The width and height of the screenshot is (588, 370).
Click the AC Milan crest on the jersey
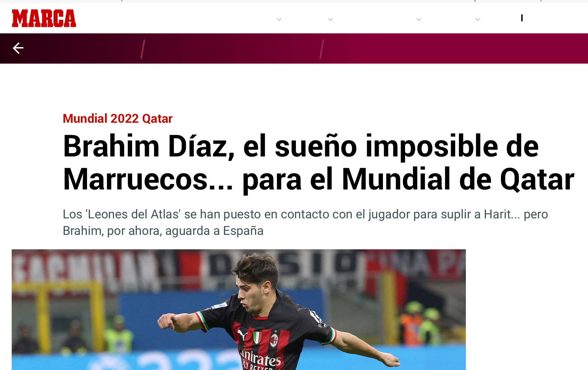tap(274, 340)
